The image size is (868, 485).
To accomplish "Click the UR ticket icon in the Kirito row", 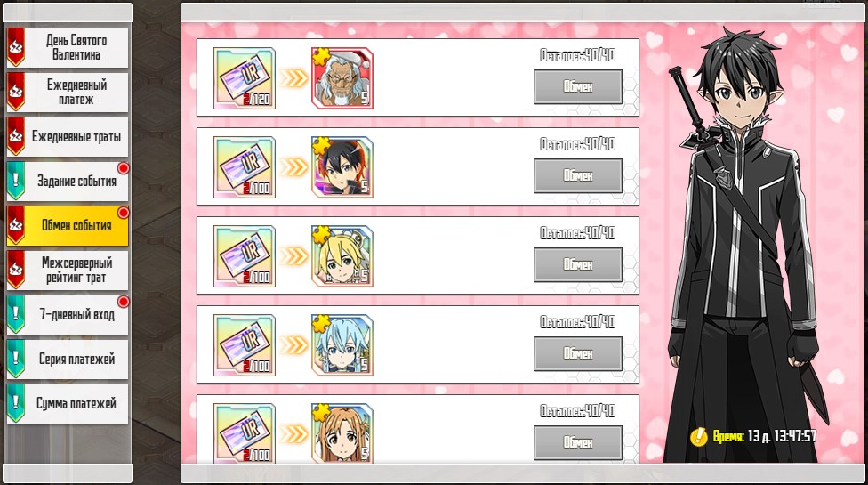I will pos(245,167).
